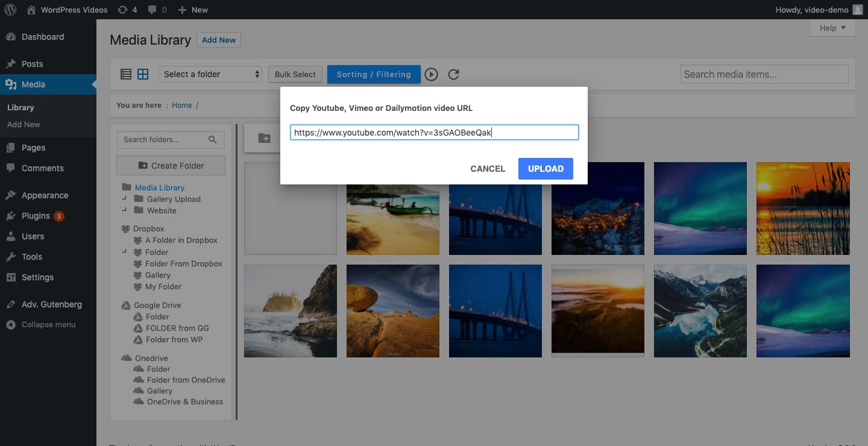Click the WordPress logo icon
This screenshot has height=446, width=868.
click(x=10, y=10)
